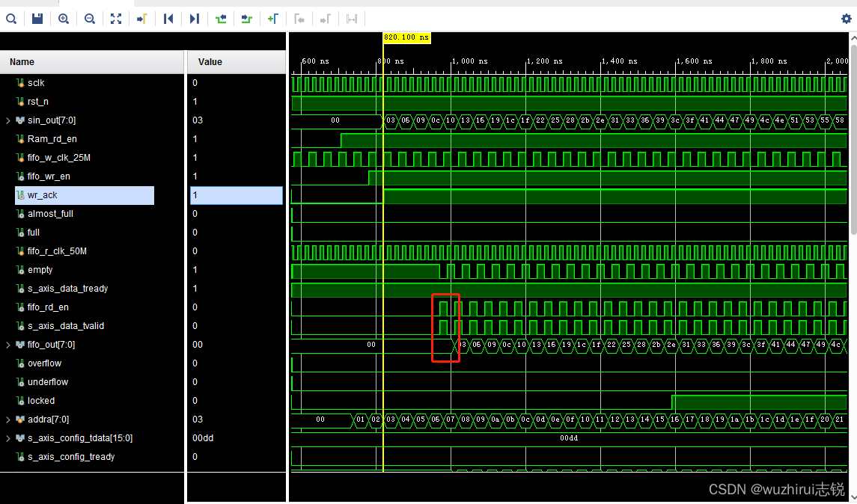Jump to next transition
Screen dimensions: 857x504
point(247,19)
